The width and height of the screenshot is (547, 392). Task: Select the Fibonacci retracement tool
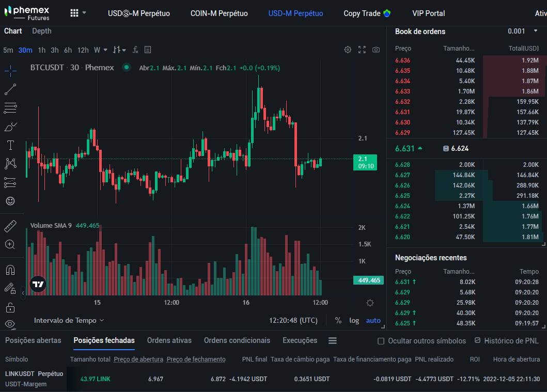pyautogui.click(x=10, y=108)
